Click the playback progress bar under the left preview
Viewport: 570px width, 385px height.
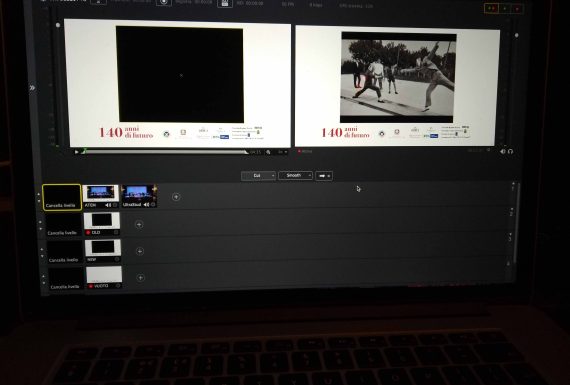[165, 152]
